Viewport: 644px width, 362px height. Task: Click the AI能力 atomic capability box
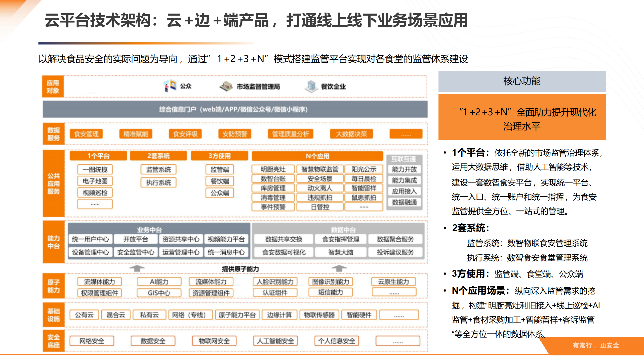(159, 282)
